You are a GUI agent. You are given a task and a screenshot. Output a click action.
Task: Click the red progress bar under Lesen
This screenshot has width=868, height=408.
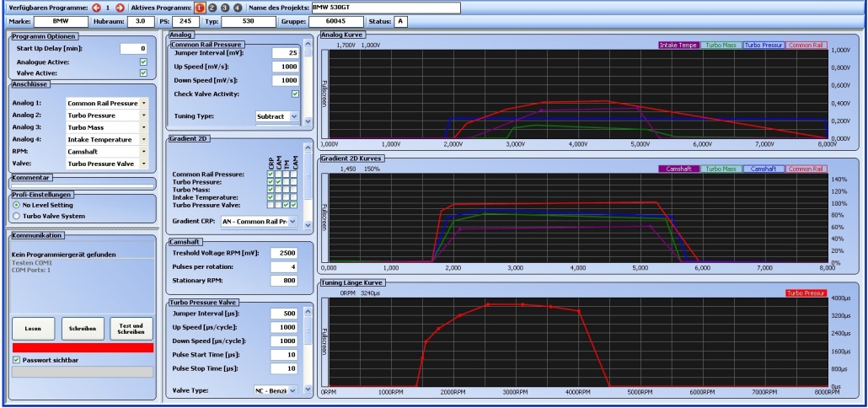tap(83, 347)
